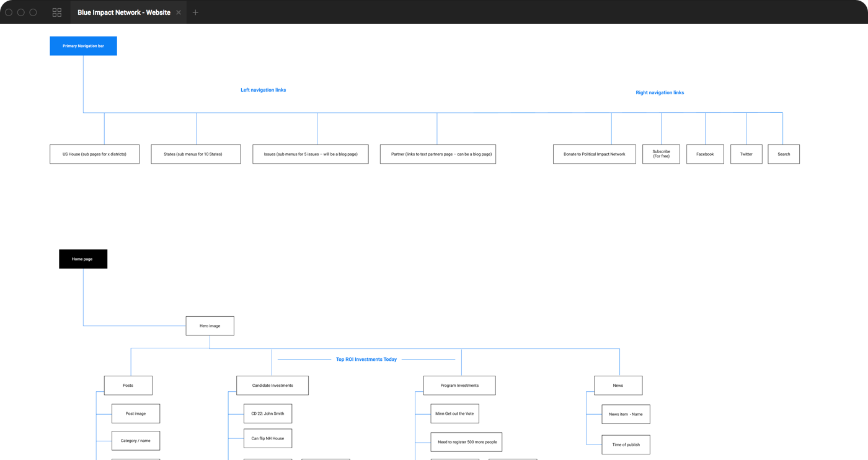The image size is (868, 460).
Task: Select the Blue Impact Network - Website tab
Action: 128,12
